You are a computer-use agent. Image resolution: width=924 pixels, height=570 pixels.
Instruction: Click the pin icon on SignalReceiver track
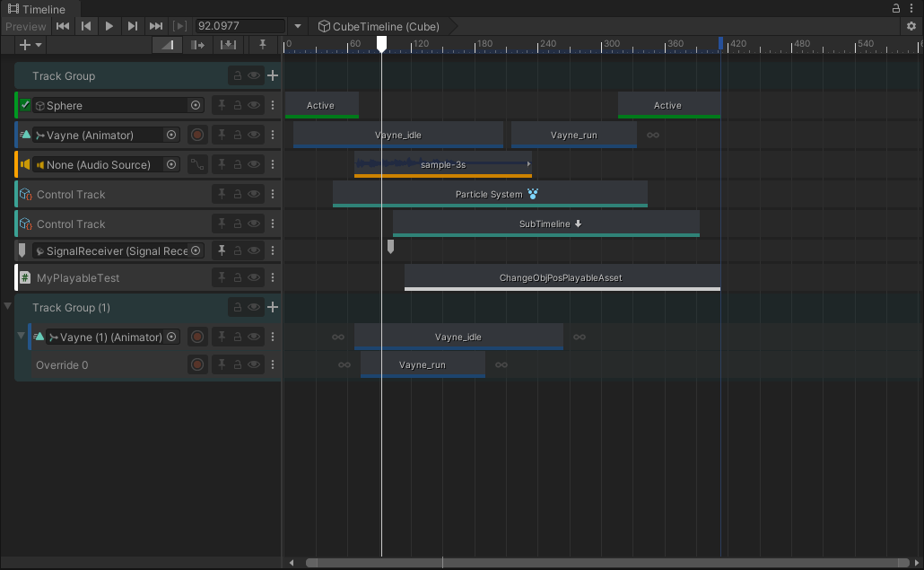pyautogui.click(x=222, y=251)
